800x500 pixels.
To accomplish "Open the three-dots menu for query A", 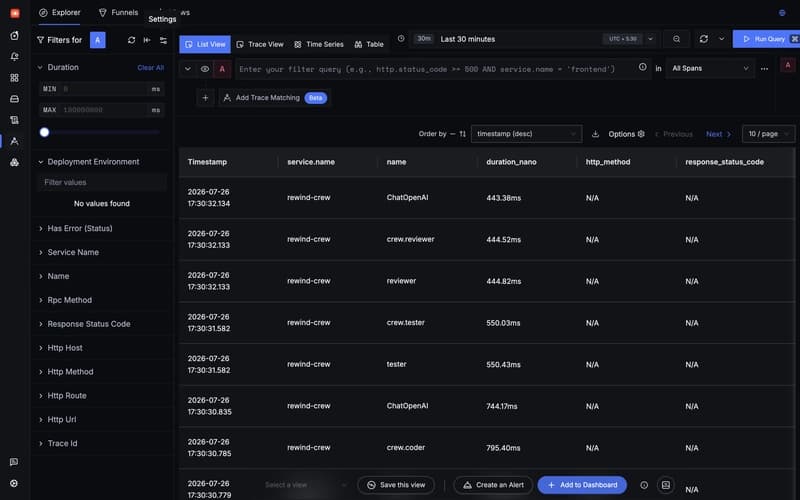I will [764, 68].
